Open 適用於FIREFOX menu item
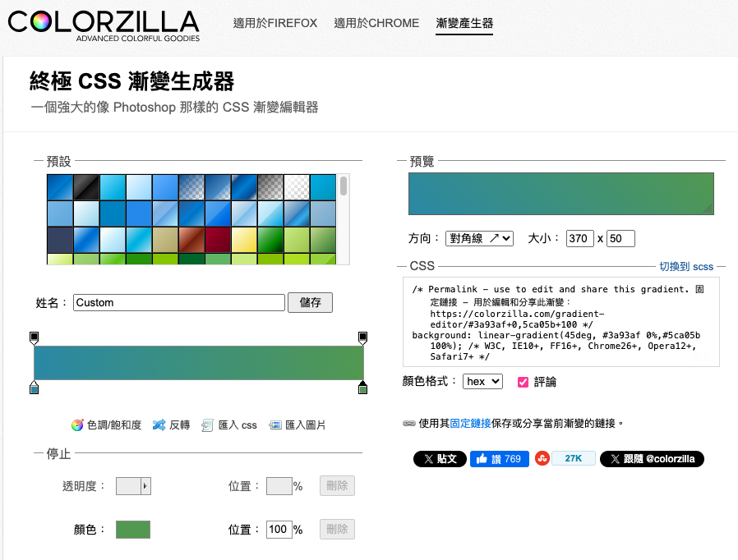Screen dimensions: 738x560 pyautogui.click(x=274, y=23)
